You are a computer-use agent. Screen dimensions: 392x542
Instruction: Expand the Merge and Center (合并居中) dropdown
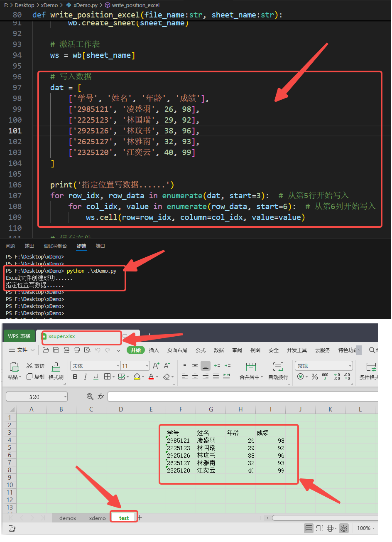[262, 377]
